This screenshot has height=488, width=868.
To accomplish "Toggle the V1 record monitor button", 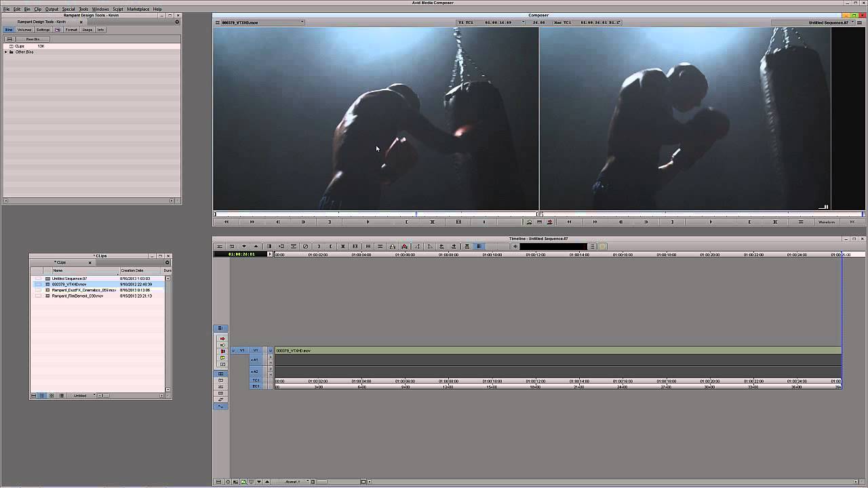I will point(271,350).
